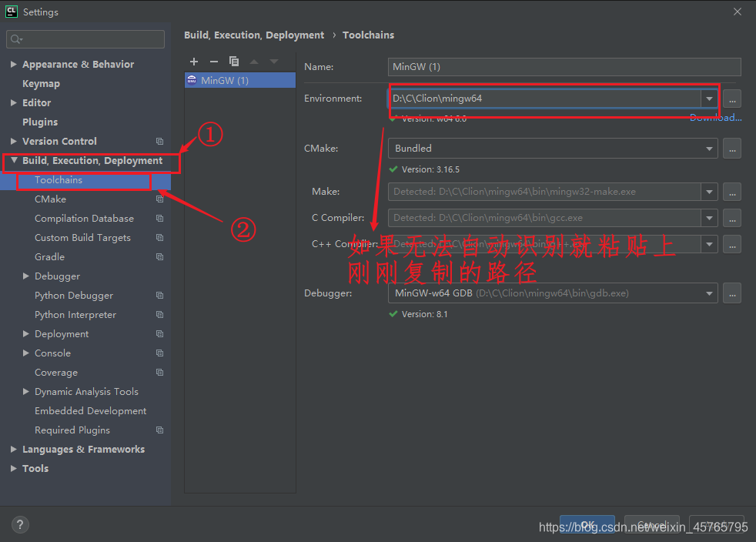The width and height of the screenshot is (756, 542).
Task: Collapse Build, Execution, Deployment section
Action: coord(14,160)
